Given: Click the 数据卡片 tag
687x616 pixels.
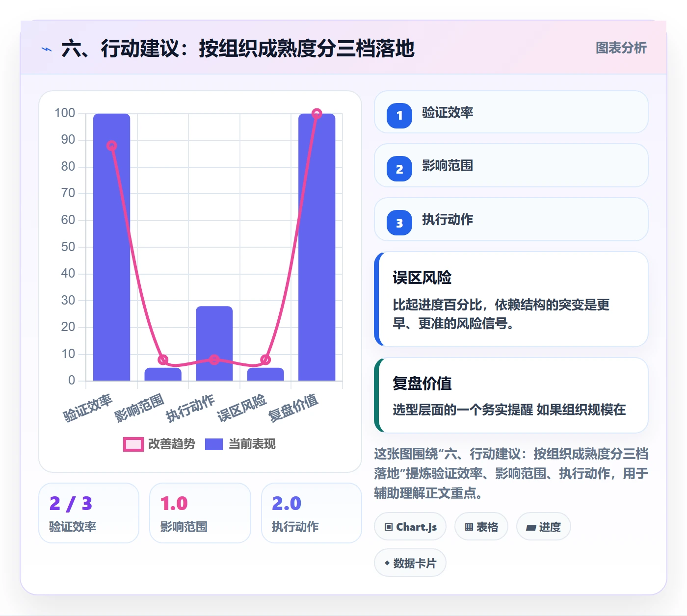Looking at the screenshot, I should 410,563.
